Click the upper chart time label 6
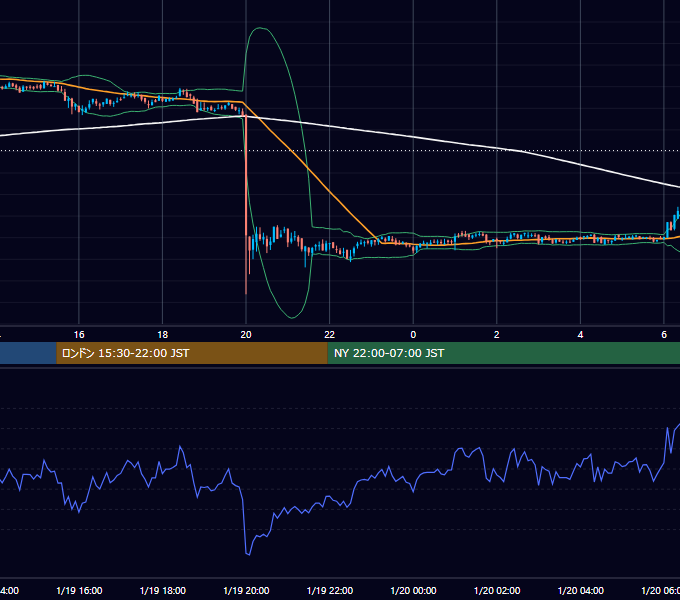This screenshot has width=680, height=600. (664, 335)
